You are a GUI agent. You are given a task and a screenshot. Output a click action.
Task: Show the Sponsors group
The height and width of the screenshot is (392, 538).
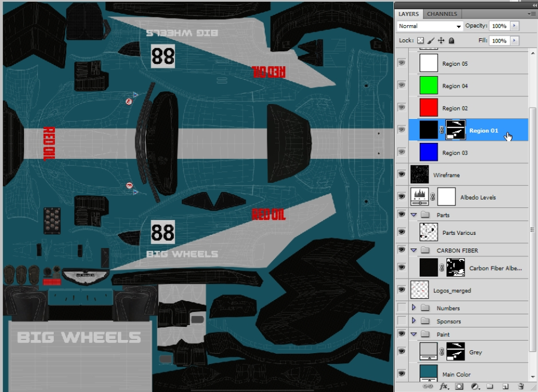tap(402, 321)
